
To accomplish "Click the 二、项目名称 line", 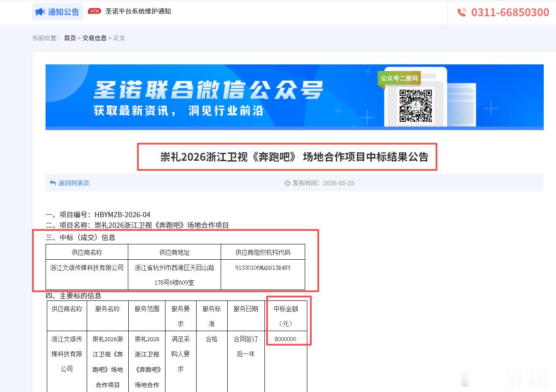I will coord(137,225).
